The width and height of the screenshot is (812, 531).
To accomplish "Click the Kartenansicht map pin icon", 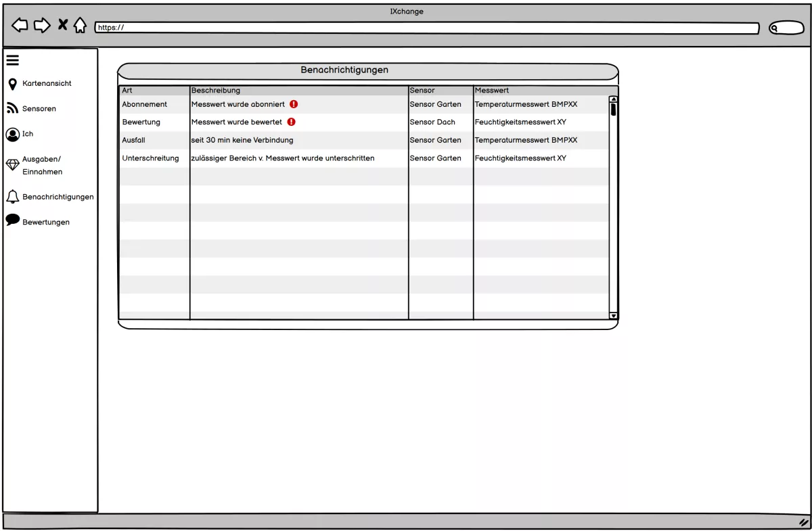I will tap(12, 84).
